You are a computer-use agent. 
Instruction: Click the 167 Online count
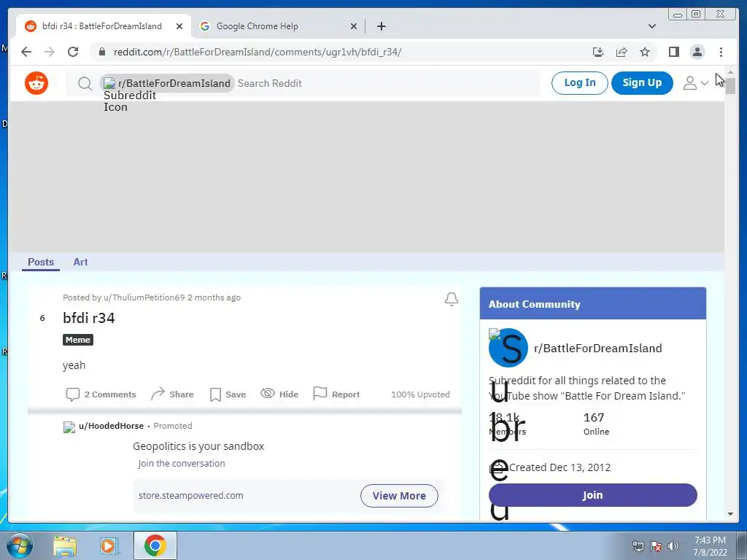(x=597, y=424)
